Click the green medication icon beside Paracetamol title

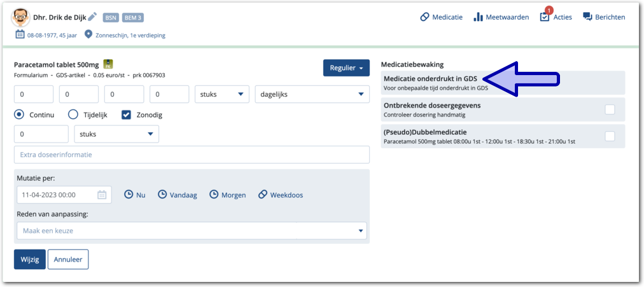[x=108, y=64]
